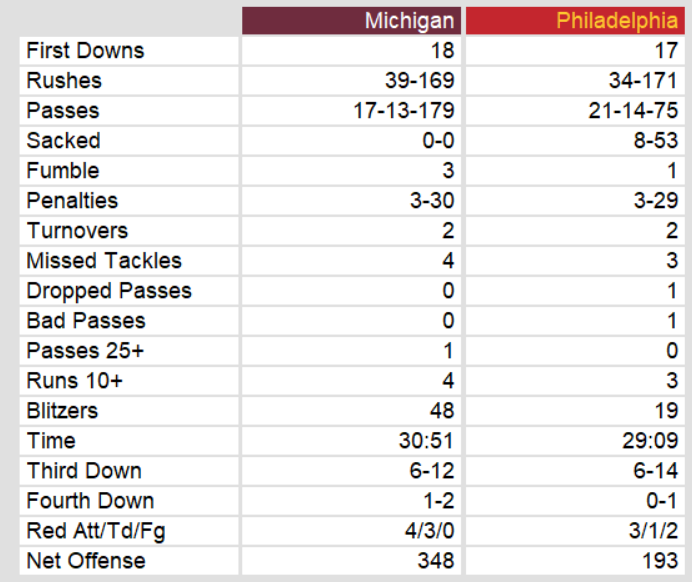
Task: Click the Philadelphia team header
Action: click(x=616, y=21)
